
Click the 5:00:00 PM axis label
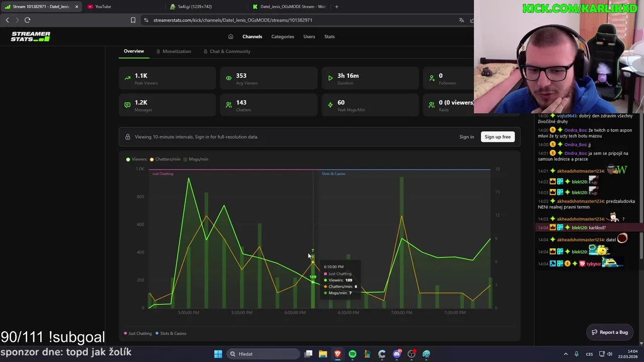coord(188,313)
